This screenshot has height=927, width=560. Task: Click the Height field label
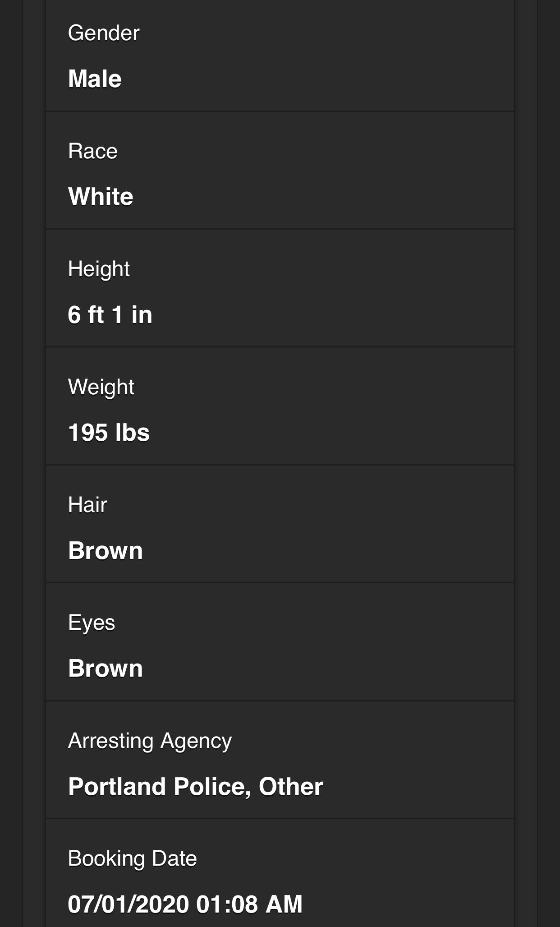click(x=99, y=269)
